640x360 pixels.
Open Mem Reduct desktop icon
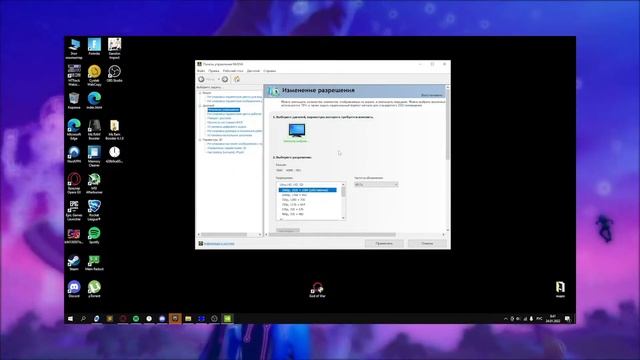[x=94, y=263]
